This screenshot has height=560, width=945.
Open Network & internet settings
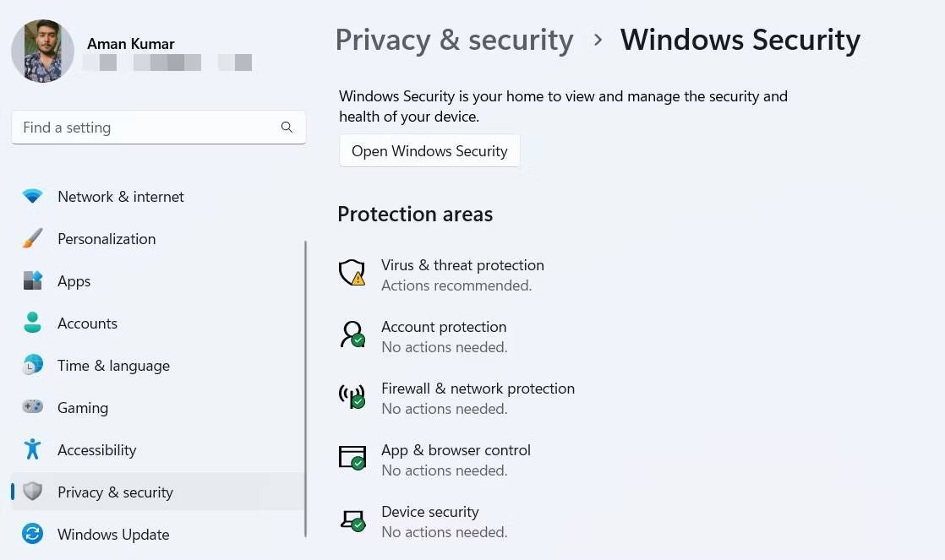tap(120, 196)
